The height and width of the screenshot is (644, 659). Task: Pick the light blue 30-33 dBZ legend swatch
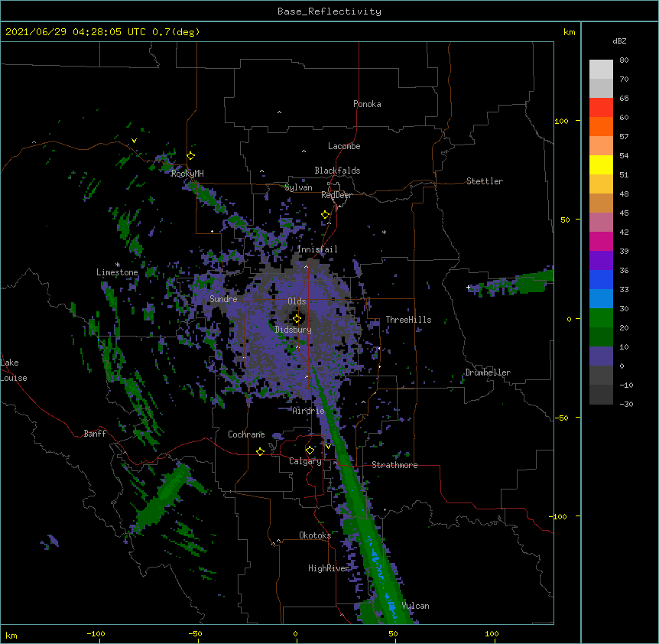pyautogui.click(x=601, y=299)
